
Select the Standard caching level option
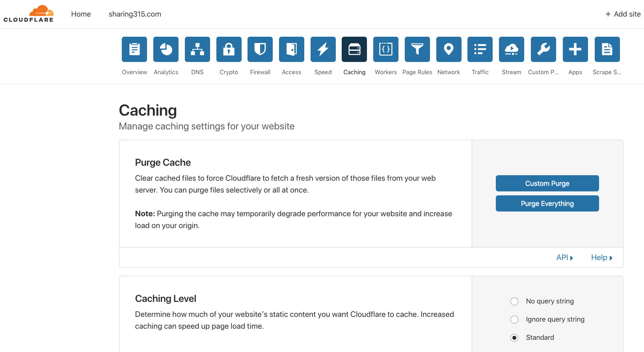tap(514, 338)
